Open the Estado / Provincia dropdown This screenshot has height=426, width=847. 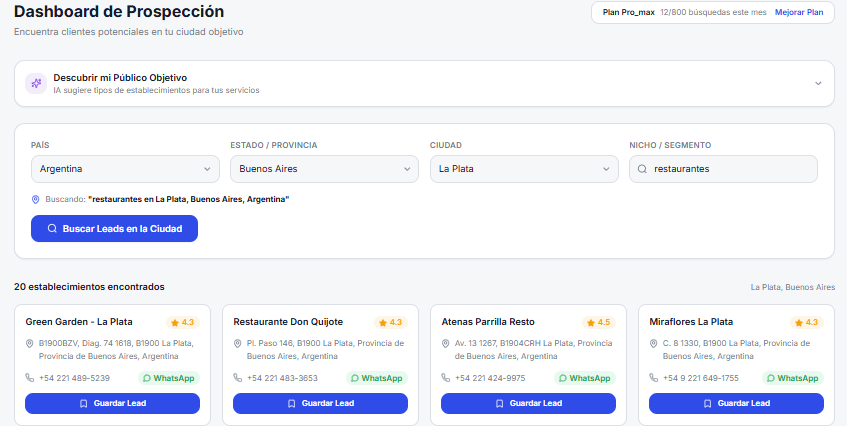(324, 169)
